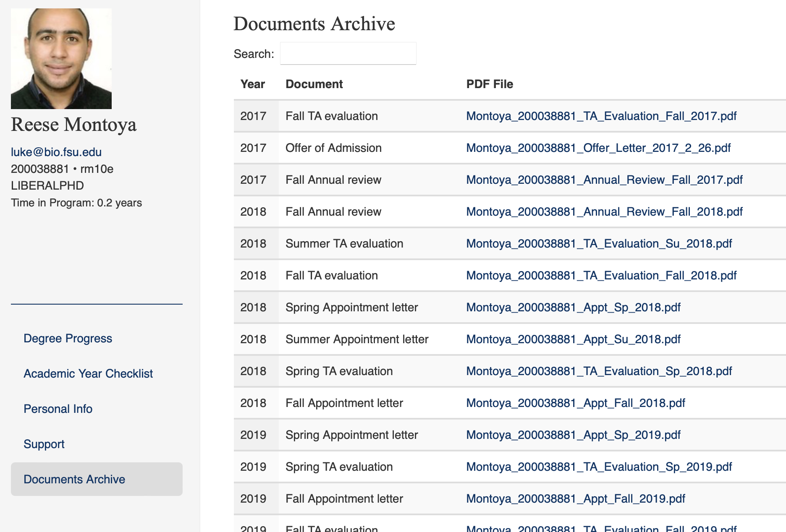
Task: Open Montoya_200038881_Appt_Fall_2019.pdf
Action: [x=576, y=498]
